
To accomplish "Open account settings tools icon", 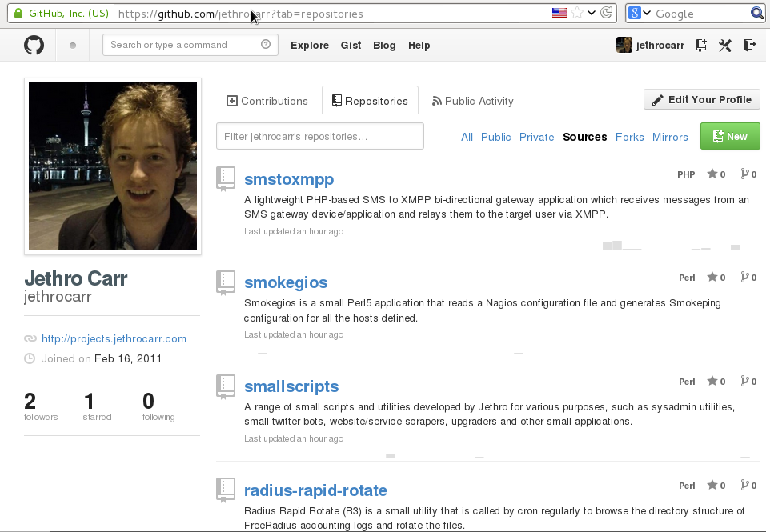I will [x=725, y=45].
